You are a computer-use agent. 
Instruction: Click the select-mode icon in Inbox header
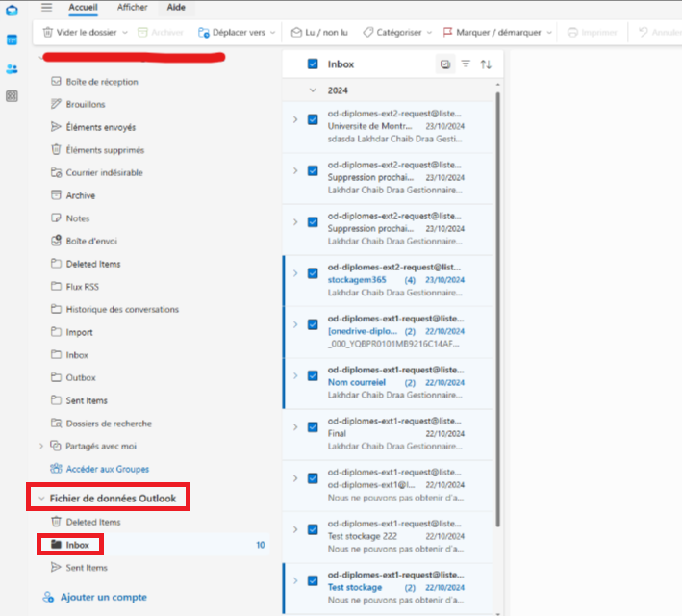click(x=445, y=64)
